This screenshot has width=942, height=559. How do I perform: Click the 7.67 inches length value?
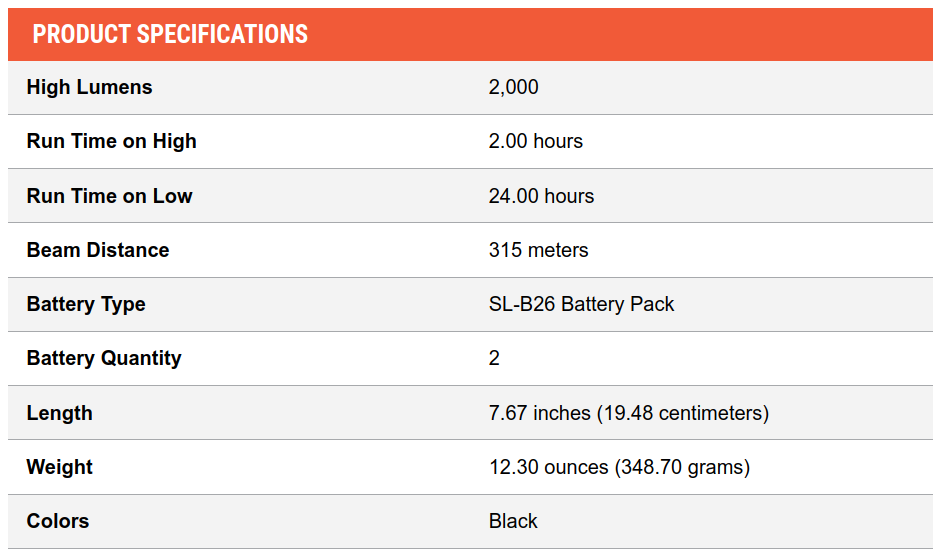[628, 413]
